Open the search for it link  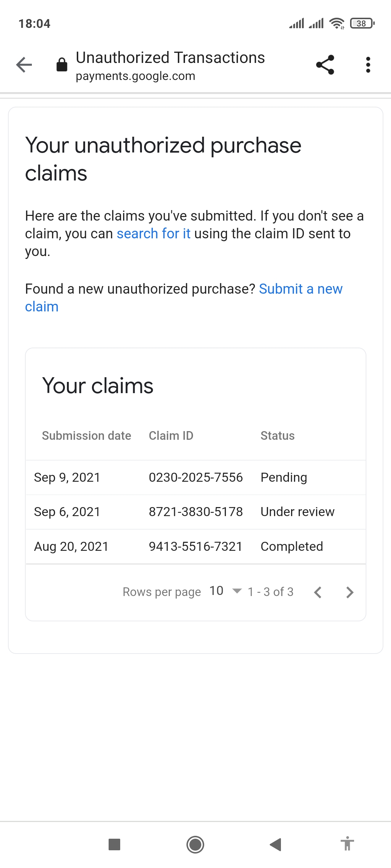tap(154, 233)
